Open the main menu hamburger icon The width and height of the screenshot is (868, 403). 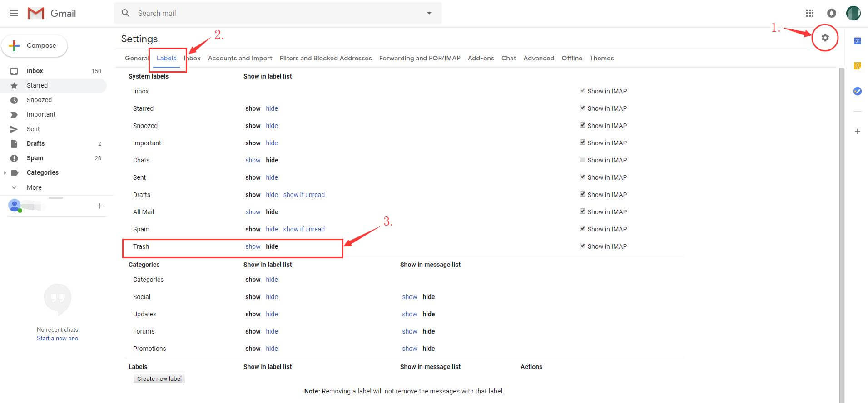pyautogui.click(x=14, y=13)
